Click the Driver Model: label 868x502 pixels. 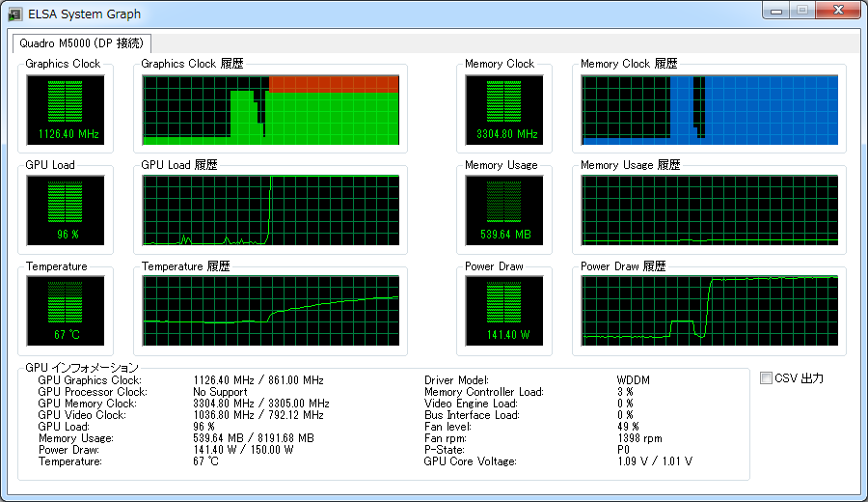pyautogui.click(x=457, y=380)
